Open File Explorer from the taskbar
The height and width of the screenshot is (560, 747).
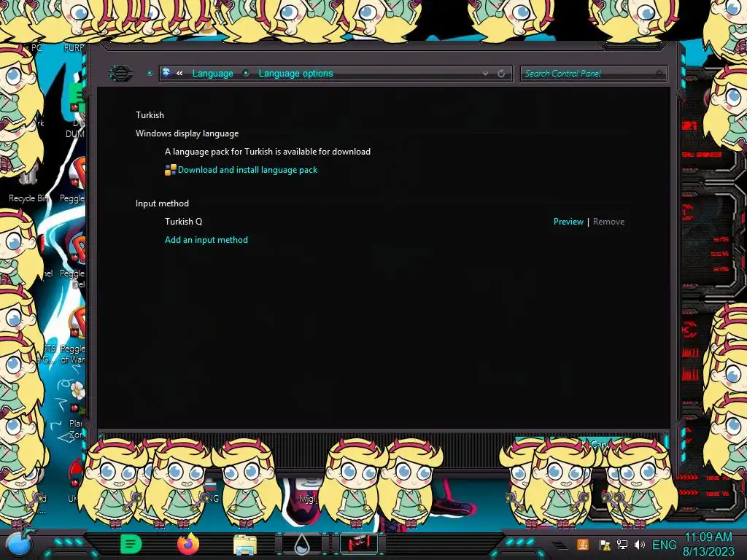(x=245, y=544)
